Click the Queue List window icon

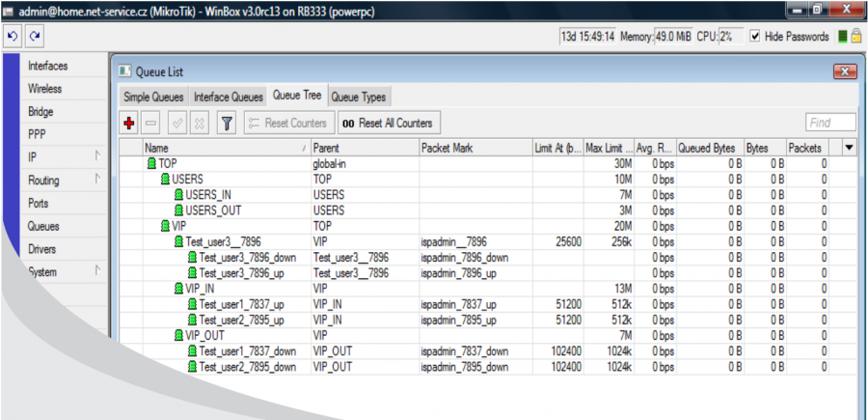click(125, 71)
